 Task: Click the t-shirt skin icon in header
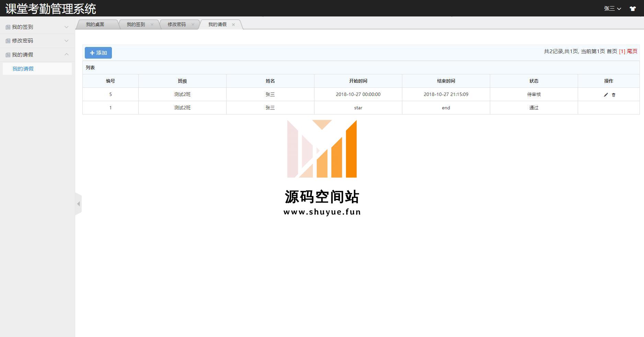pos(633,9)
